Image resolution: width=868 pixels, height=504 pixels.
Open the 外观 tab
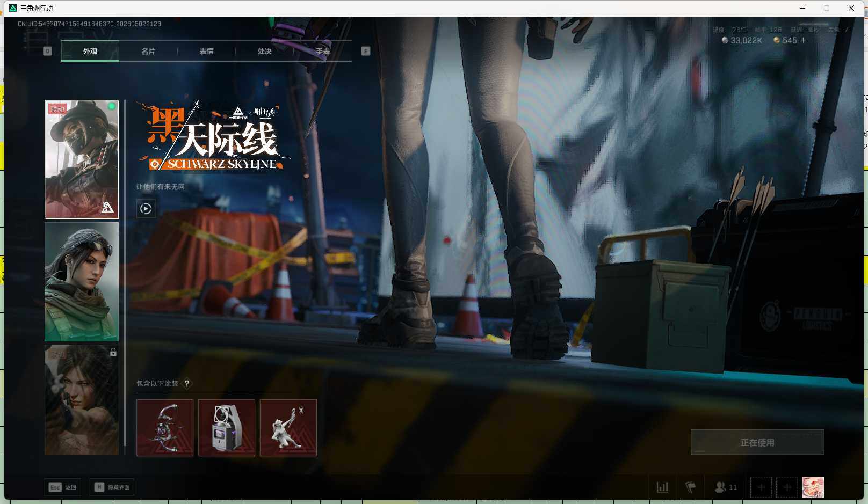[90, 51]
